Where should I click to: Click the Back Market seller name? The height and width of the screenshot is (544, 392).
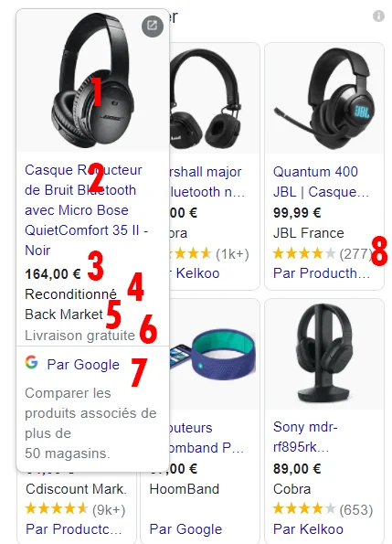click(64, 315)
